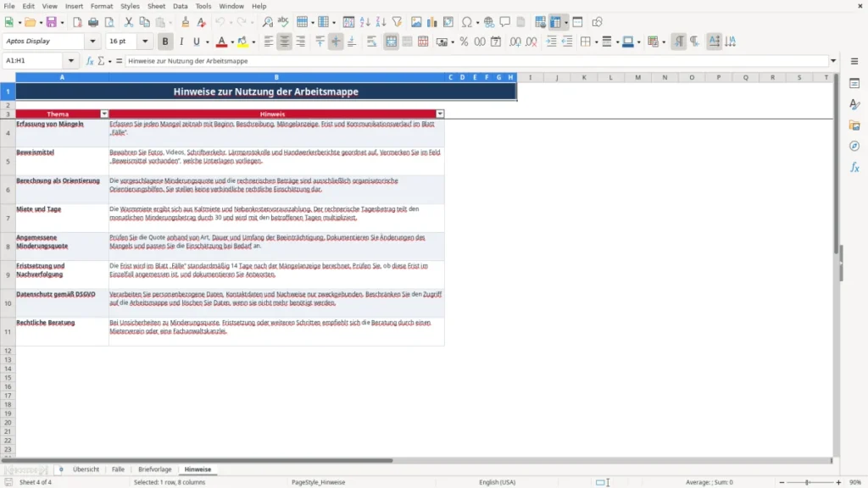
Task: Click Format as Percent
Action: pyautogui.click(x=464, y=42)
